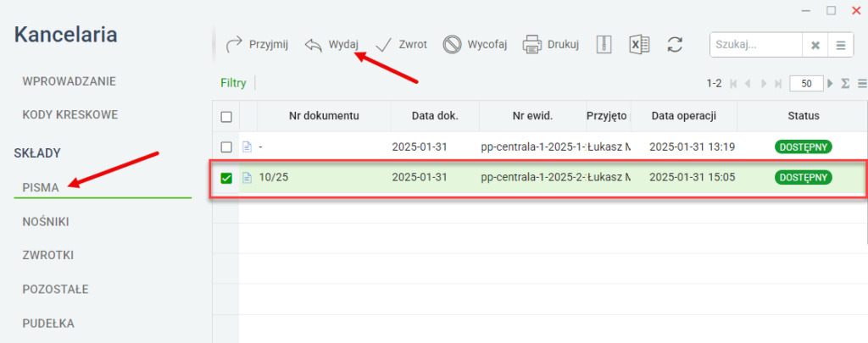Click the archive zip icon in toolbar
868x343 pixels.
tap(604, 45)
